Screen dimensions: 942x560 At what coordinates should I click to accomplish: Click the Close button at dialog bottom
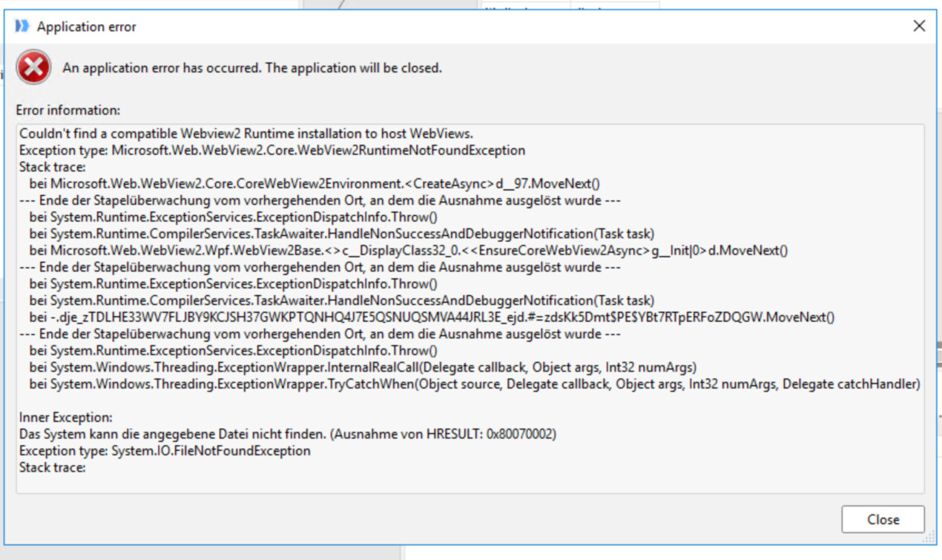tap(883, 519)
